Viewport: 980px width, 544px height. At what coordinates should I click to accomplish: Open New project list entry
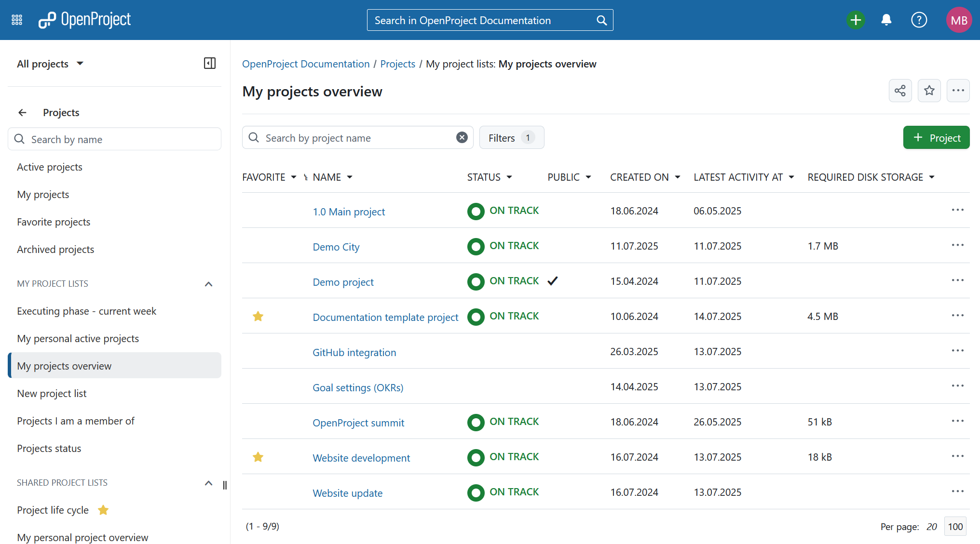(x=114, y=394)
